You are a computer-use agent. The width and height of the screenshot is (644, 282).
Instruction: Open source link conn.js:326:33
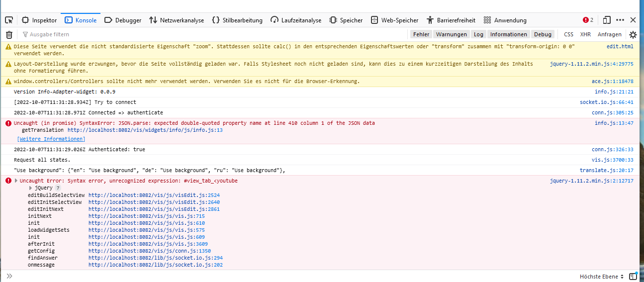pyautogui.click(x=613, y=149)
